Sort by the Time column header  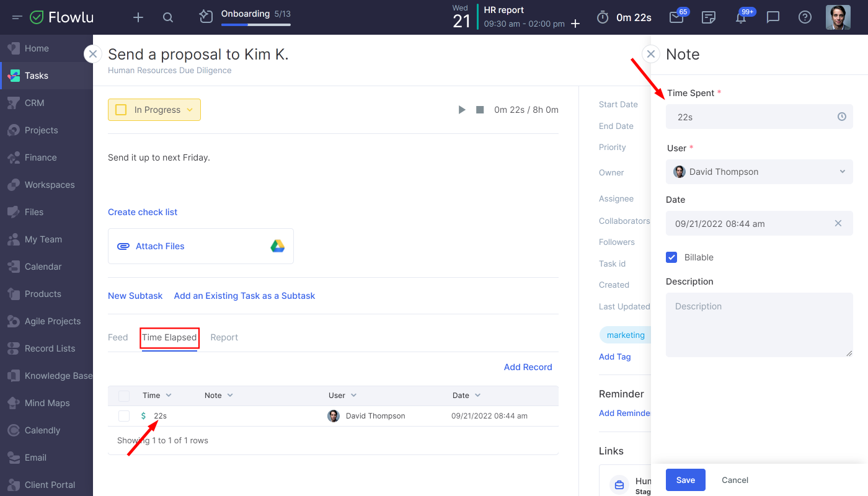[x=157, y=396]
